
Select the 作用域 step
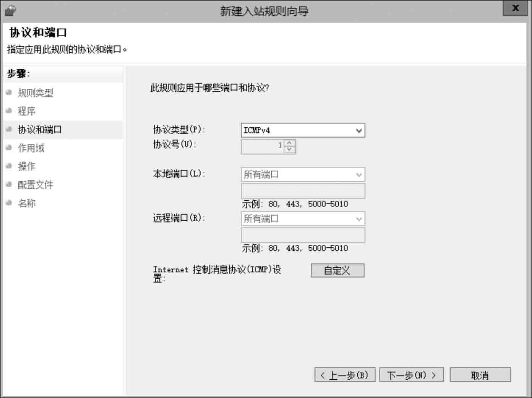[x=31, y=148]
